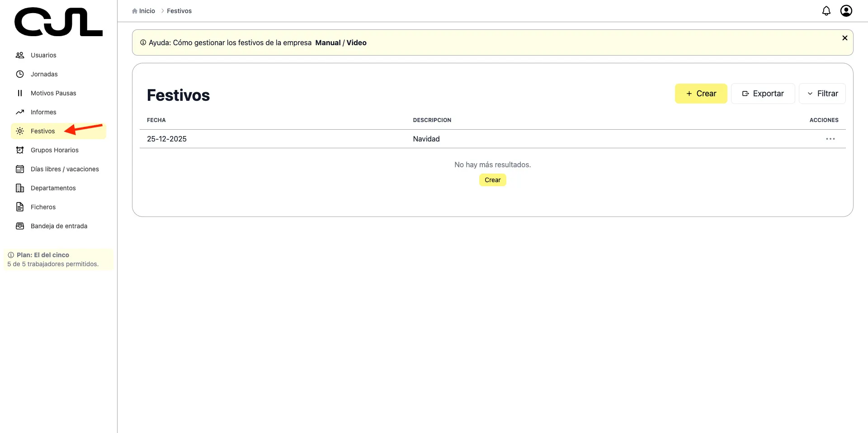Click the Grupos Horarios alarm icon

(x=20, y=150)
